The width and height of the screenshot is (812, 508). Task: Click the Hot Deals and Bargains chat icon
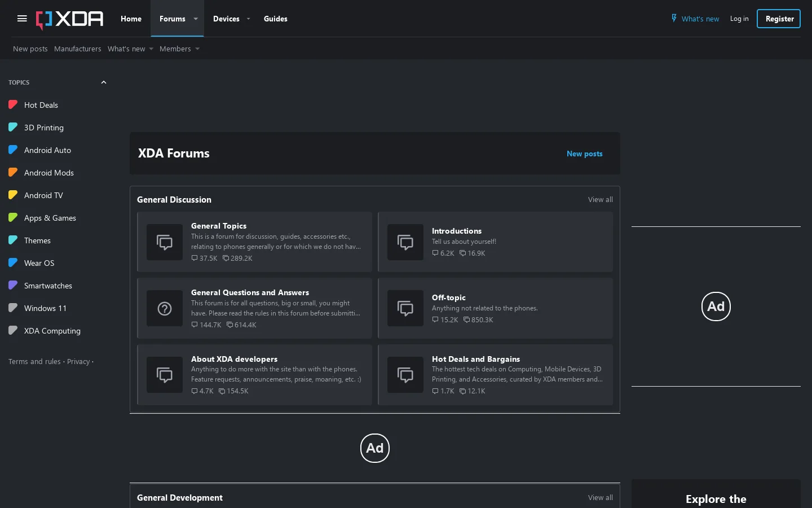pos(405,375)
